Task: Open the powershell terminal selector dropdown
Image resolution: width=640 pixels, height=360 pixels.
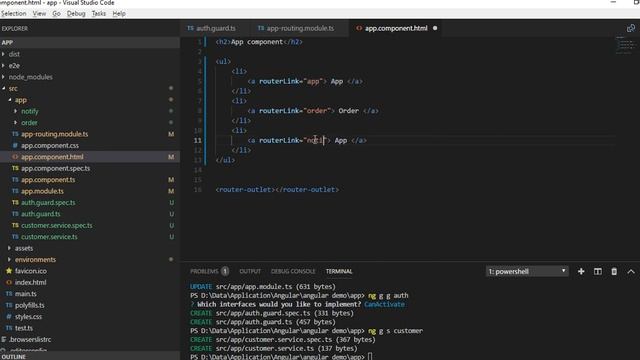Action: [527, 271]
